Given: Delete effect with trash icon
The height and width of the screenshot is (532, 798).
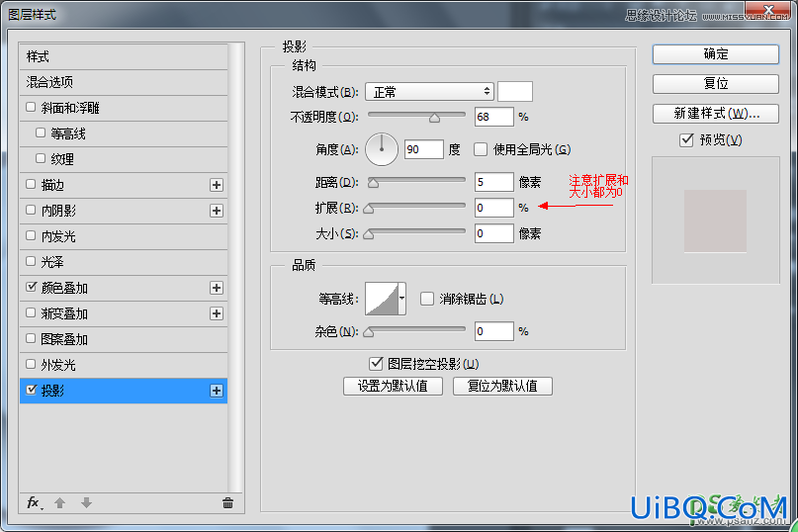Looking at the screenshot, I should click(x=227, y=503).
